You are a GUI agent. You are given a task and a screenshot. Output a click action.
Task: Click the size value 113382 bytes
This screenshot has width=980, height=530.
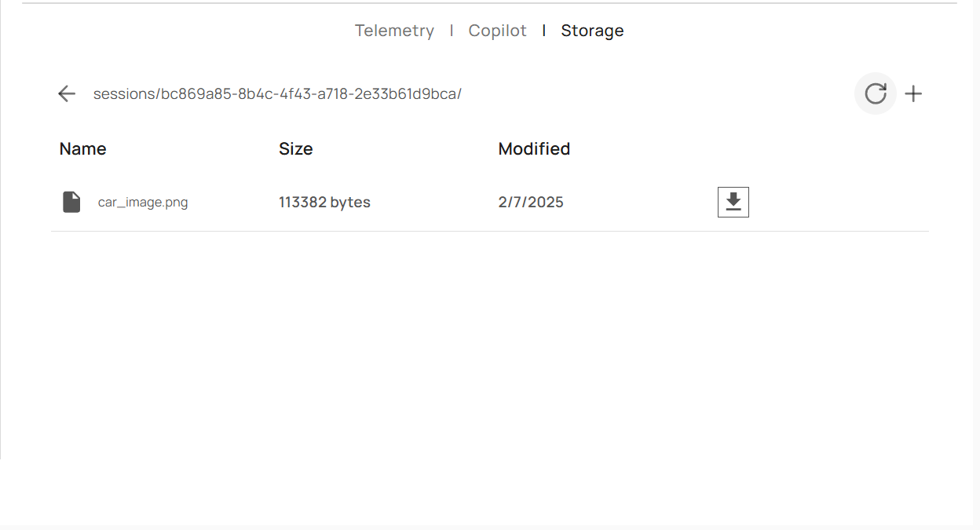324,202
